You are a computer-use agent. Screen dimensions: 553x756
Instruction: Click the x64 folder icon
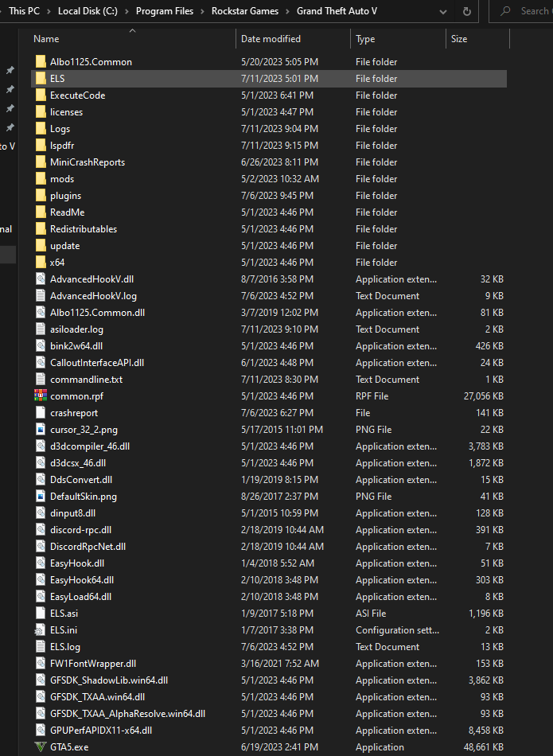(41, 263)
